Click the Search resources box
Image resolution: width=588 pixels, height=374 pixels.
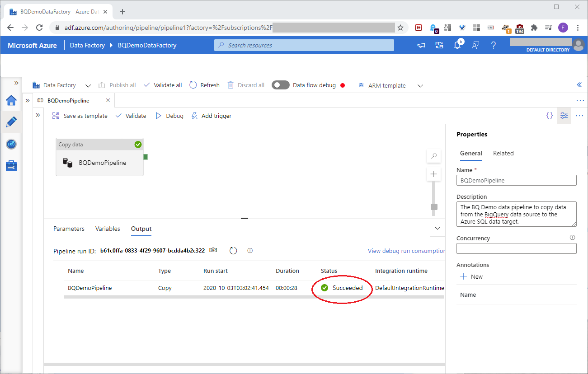point(304,45)
